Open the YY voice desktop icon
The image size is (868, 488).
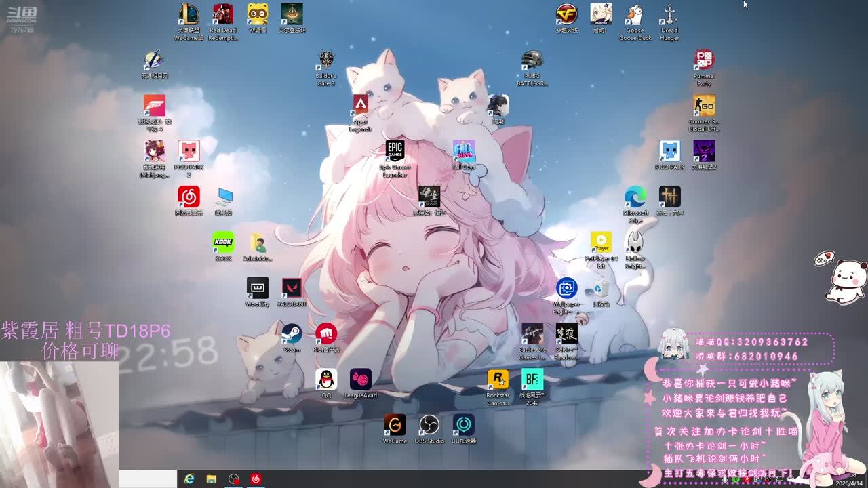pos(257,18)
